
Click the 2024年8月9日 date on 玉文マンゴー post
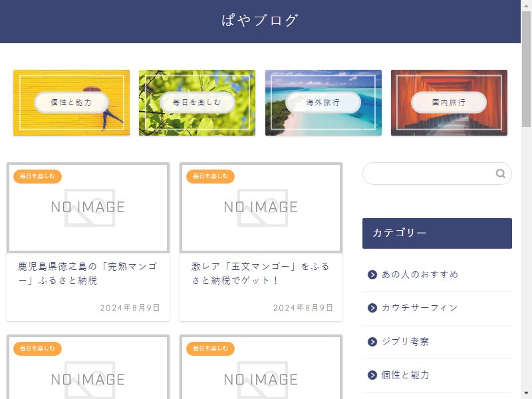(x=303, y=308)
